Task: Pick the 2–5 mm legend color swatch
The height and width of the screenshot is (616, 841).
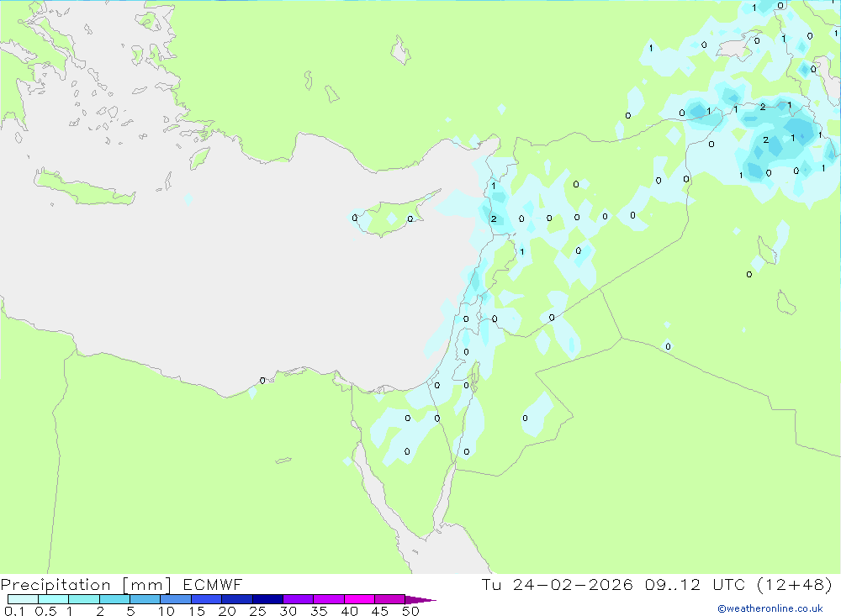Action: [x=114, y=599]
